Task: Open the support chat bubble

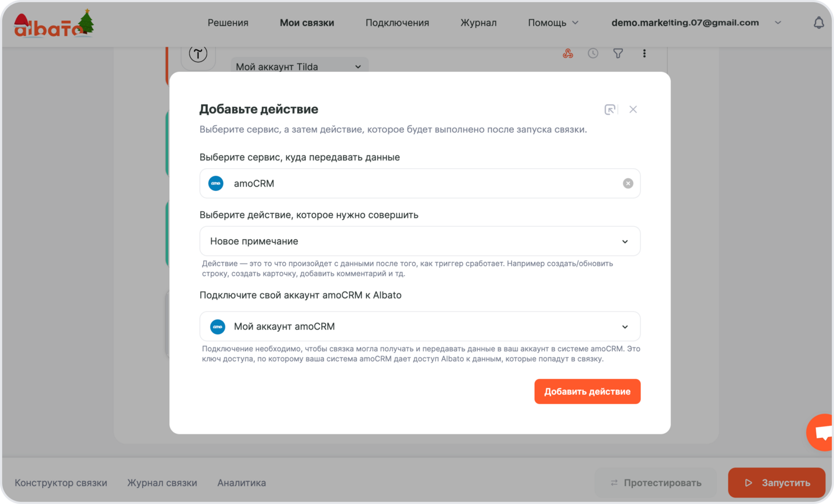Action: pyautogui.click(x=822, y=432)
